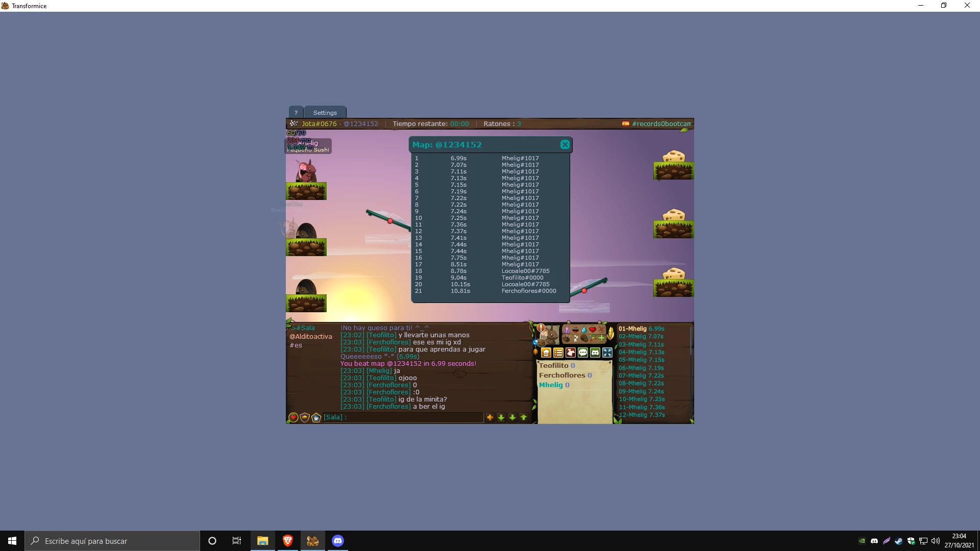
Task: Click the red heart friends icon
Action: (293, 418)
